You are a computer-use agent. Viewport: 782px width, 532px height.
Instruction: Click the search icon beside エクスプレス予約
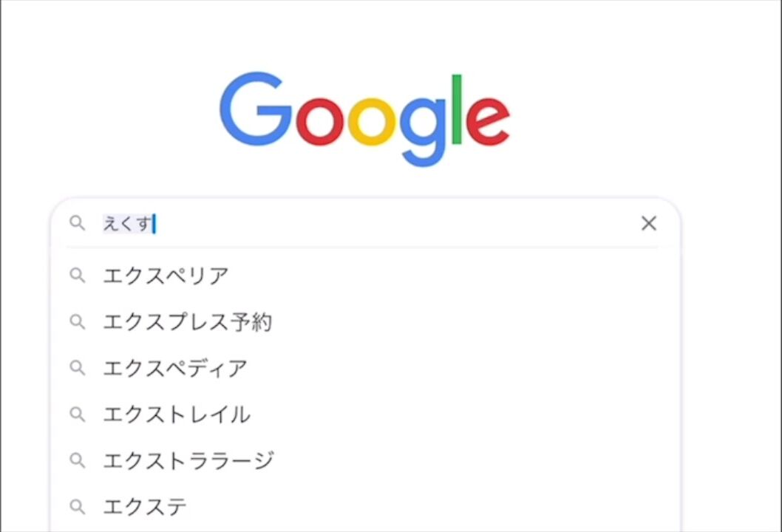point(77,322)
